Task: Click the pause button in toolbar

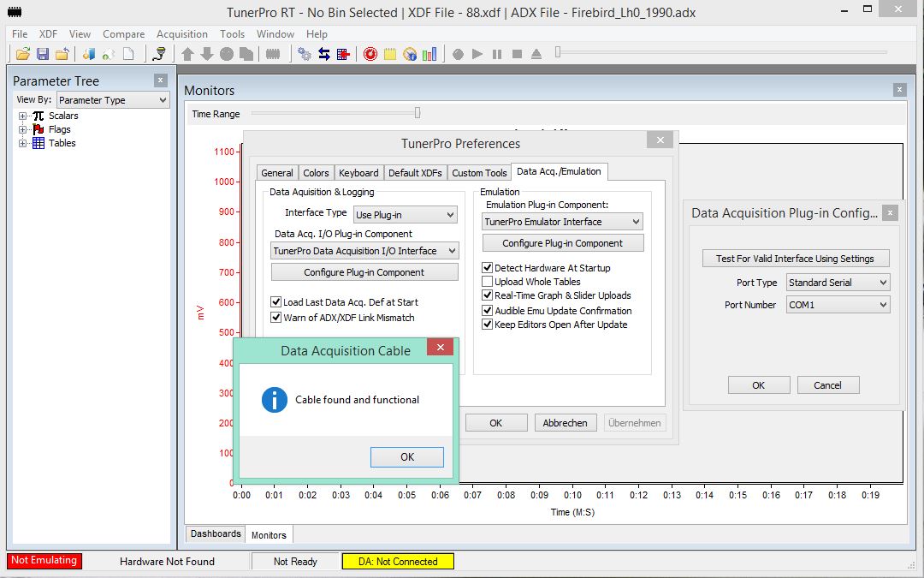Action: pos(497,54)
